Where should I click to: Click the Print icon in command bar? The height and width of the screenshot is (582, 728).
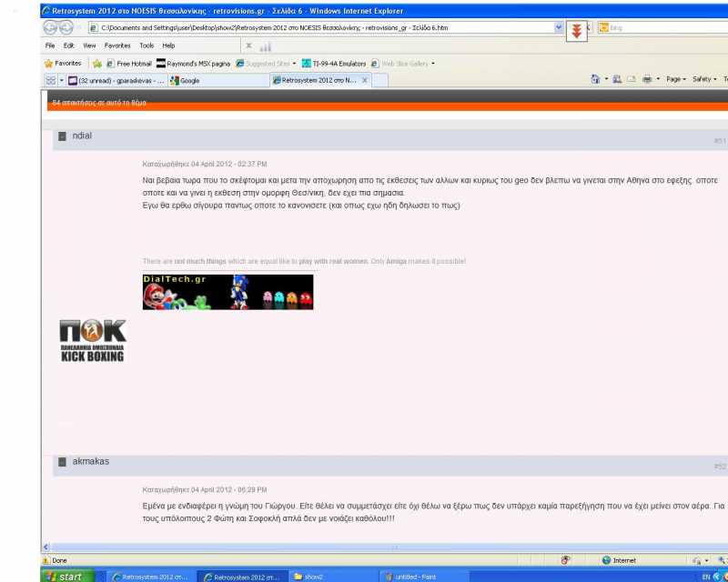pyautogui.click(x=647, y=80)
